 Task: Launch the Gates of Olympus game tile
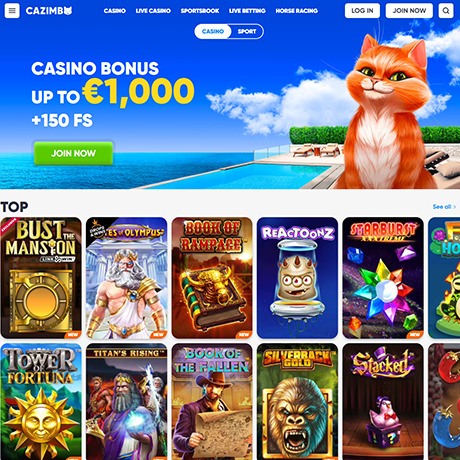pyautogui.click(x=127, y=278)
